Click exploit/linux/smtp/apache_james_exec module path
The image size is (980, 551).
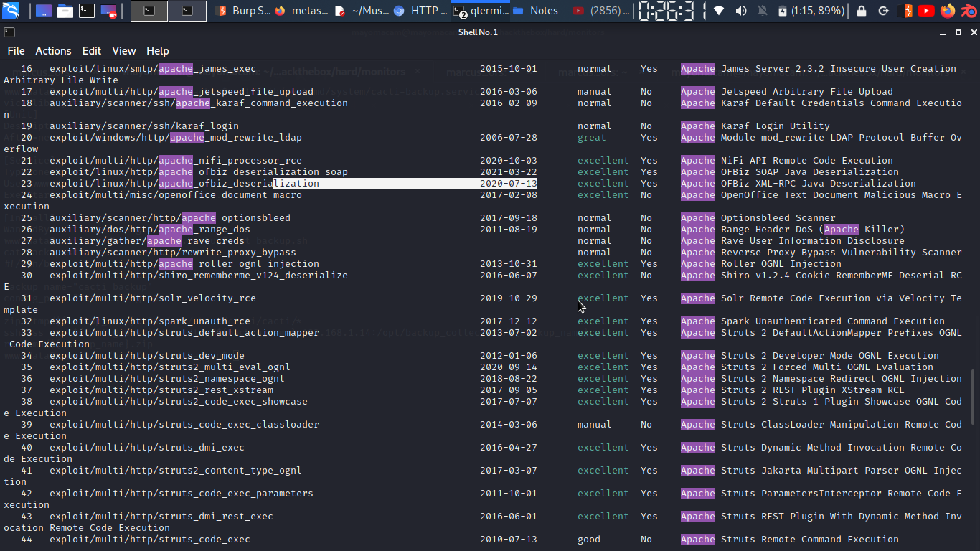click(153, 69)
